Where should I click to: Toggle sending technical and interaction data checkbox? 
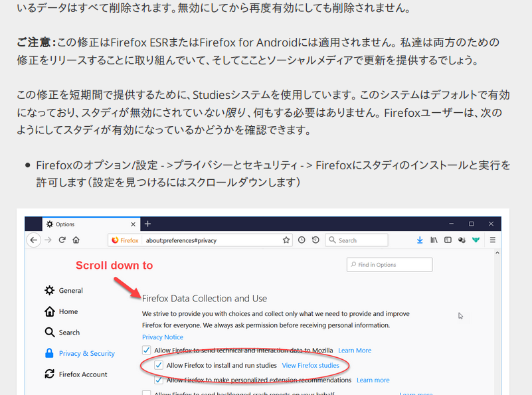pos(147,351)
